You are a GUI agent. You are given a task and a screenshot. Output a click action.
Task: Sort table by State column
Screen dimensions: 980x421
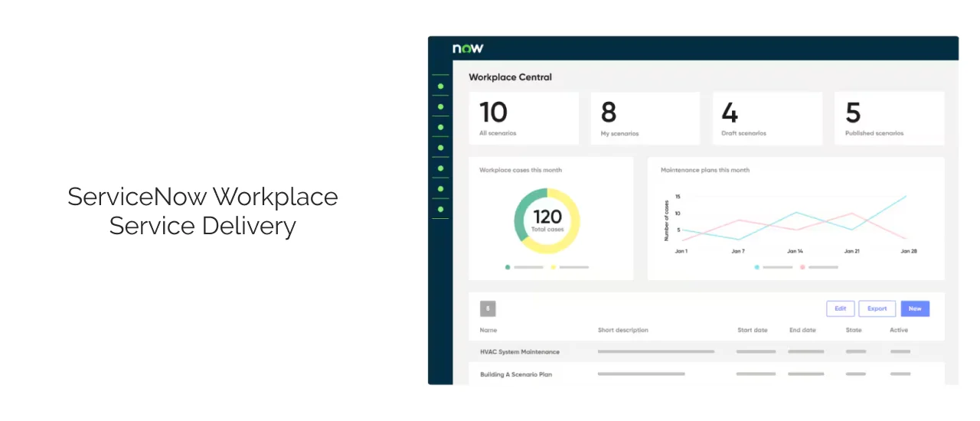click(x=854, y=330)
